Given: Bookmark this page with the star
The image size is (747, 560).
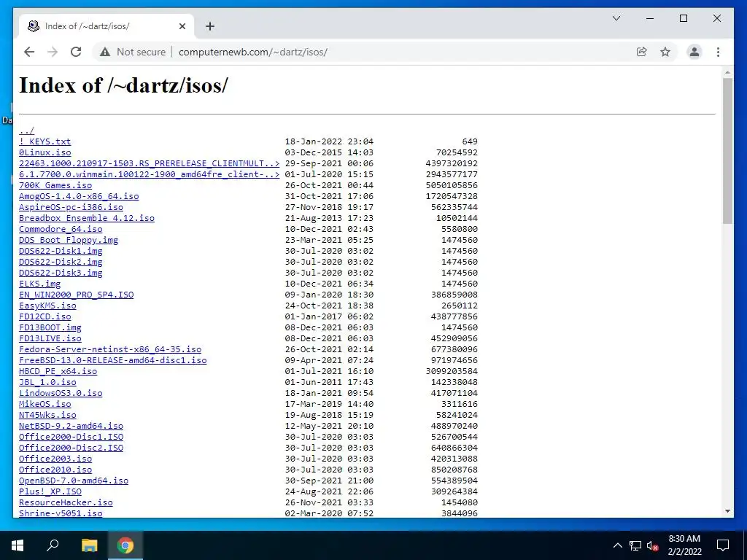Looking at the screenshot, I should [665, 52].
